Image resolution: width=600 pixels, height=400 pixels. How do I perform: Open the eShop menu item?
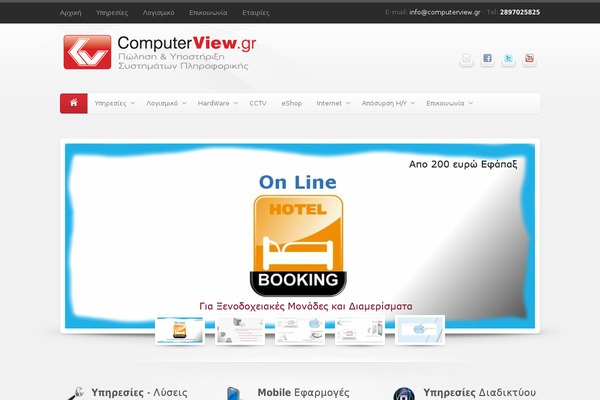(x=292, y=103)
